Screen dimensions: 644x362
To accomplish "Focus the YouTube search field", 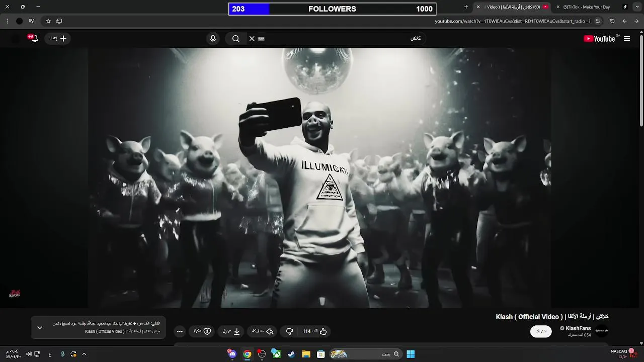I will coord(337,38).
